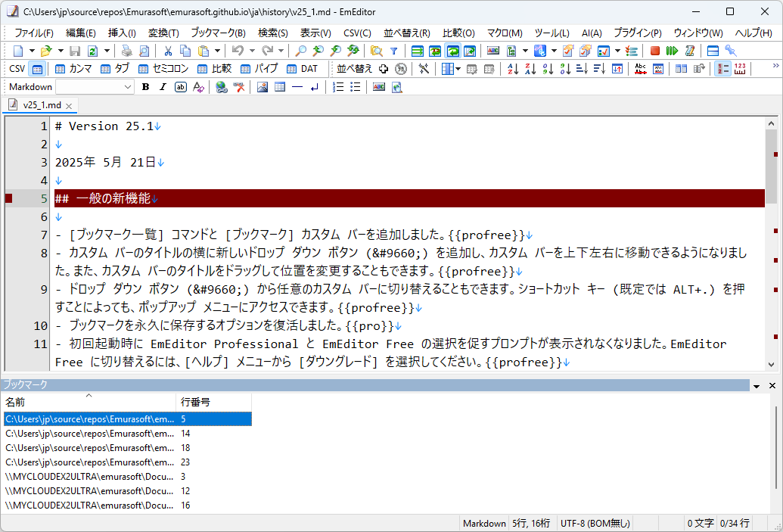The height and width of the screenshot is (532, 783).
Task: Open the マクロ(M) menu
Action: pyautogui.click(x=505, y=33)
